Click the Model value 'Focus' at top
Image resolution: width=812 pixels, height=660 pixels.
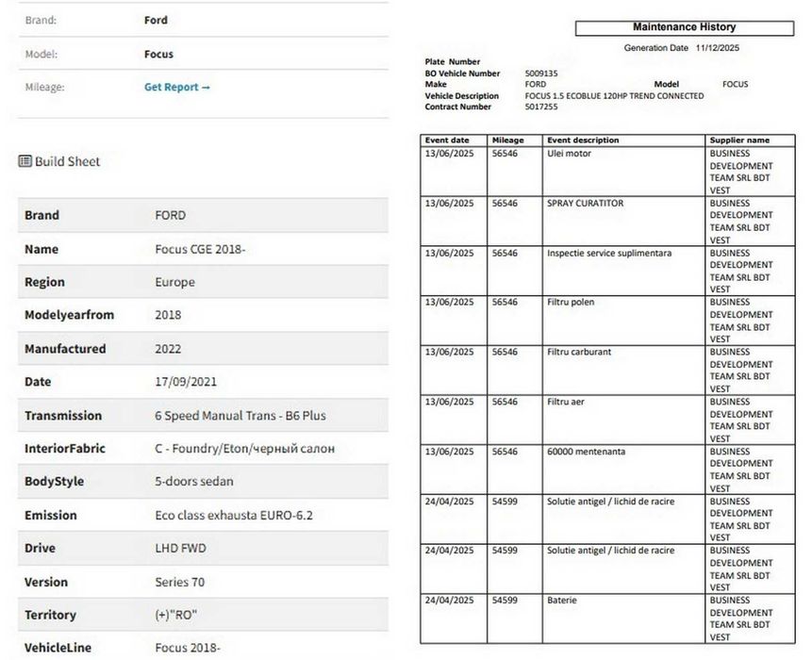(x=158, y=54)
